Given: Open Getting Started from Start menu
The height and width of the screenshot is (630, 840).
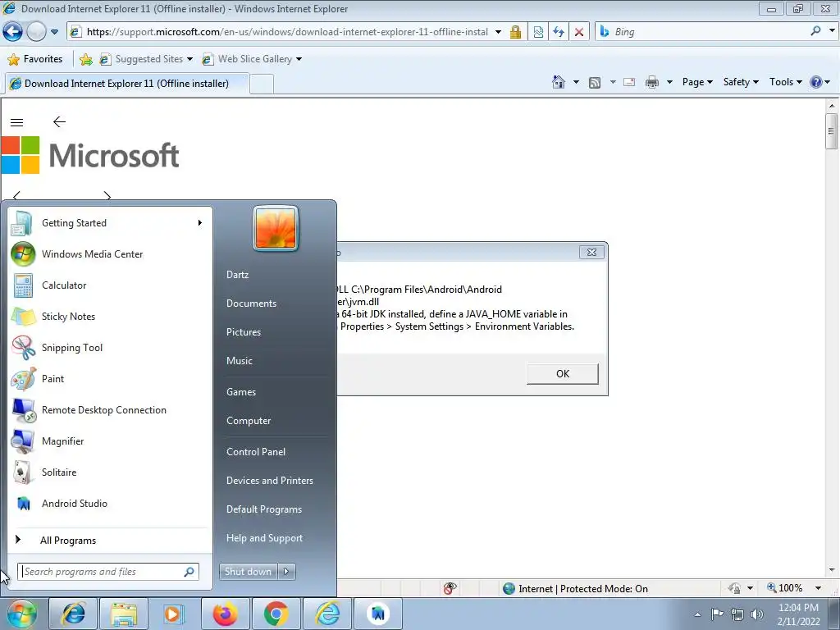Looking at the screenshot, I should (x=110, y=223).
